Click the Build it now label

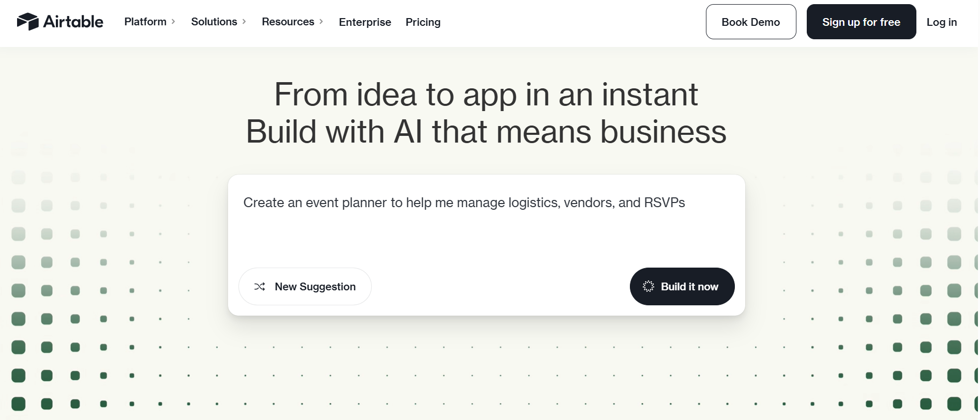coord(689,287)
